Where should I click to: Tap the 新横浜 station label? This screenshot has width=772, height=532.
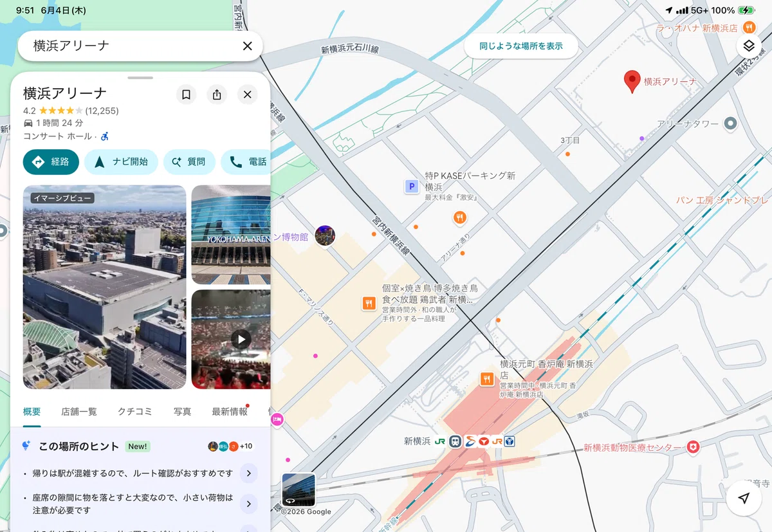pyautogui.click(x=416, y=441)
